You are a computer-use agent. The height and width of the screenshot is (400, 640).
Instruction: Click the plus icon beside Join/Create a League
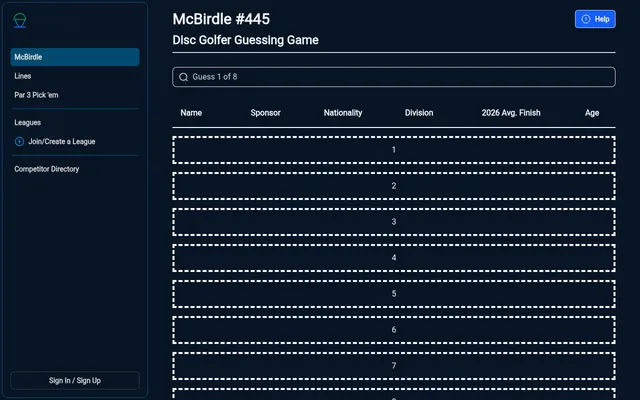tap(19, 142)
